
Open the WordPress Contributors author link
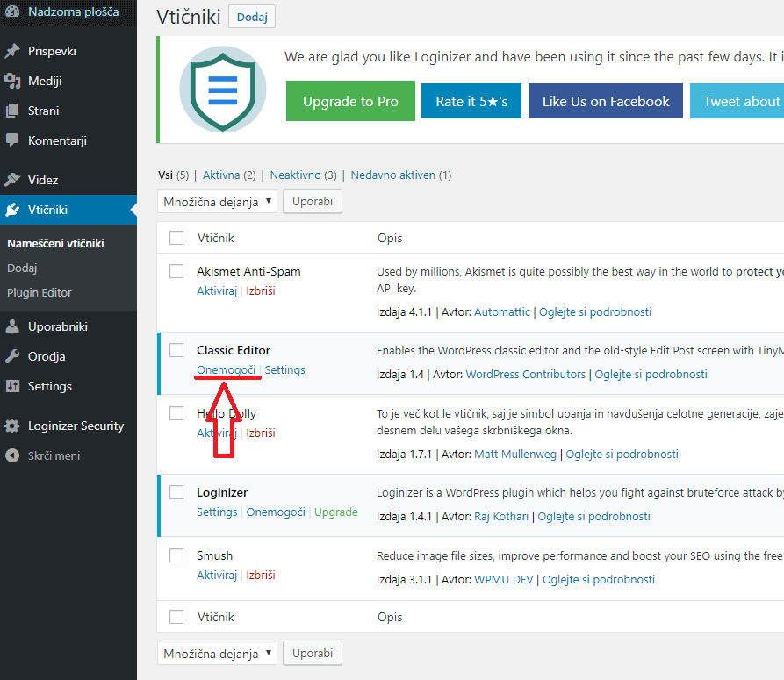pos(526,375)
